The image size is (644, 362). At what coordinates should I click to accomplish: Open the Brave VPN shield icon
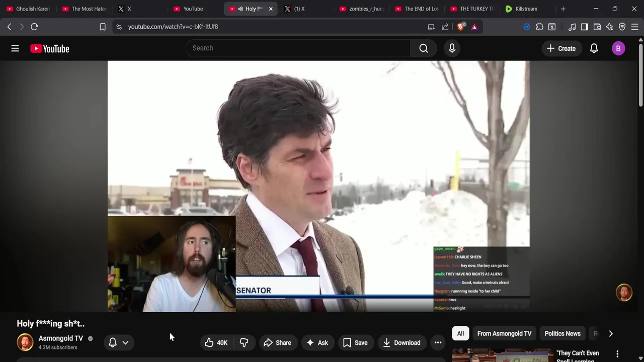pos(622,27)
